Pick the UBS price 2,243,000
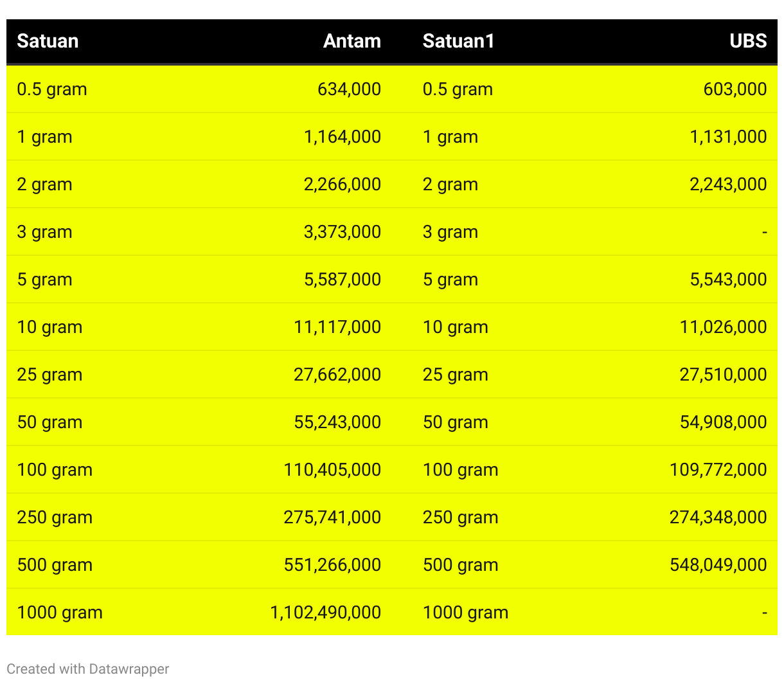This screenshot has height=684, width=784. pyautogui.click(x=729, y=184)
